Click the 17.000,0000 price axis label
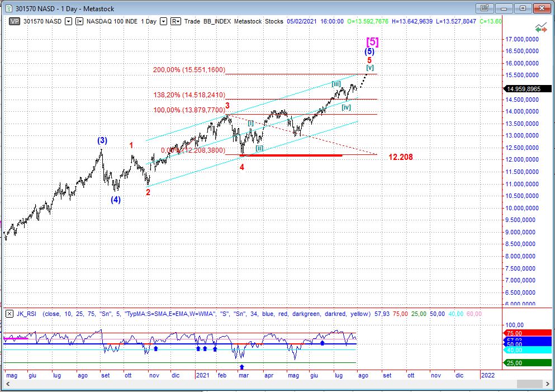This screenshot has height=392, width=555. 522,39
